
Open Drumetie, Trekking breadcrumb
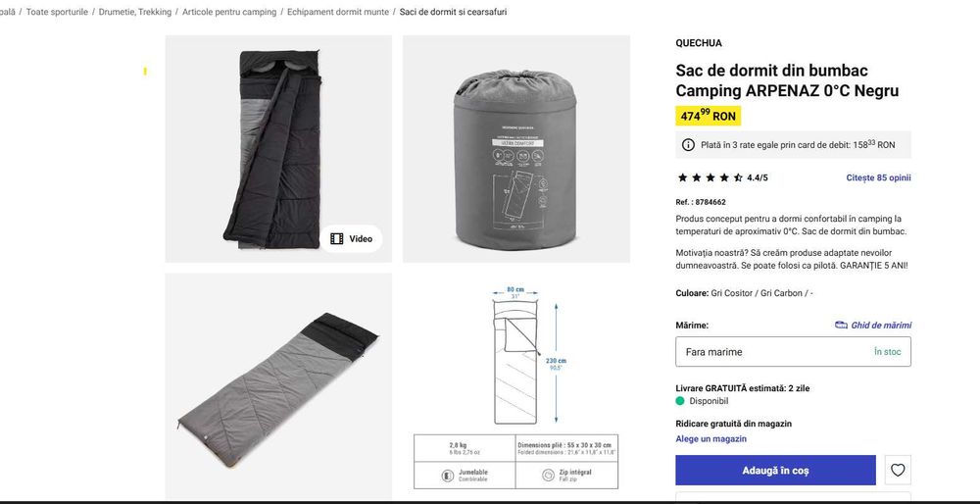point(135,12)
